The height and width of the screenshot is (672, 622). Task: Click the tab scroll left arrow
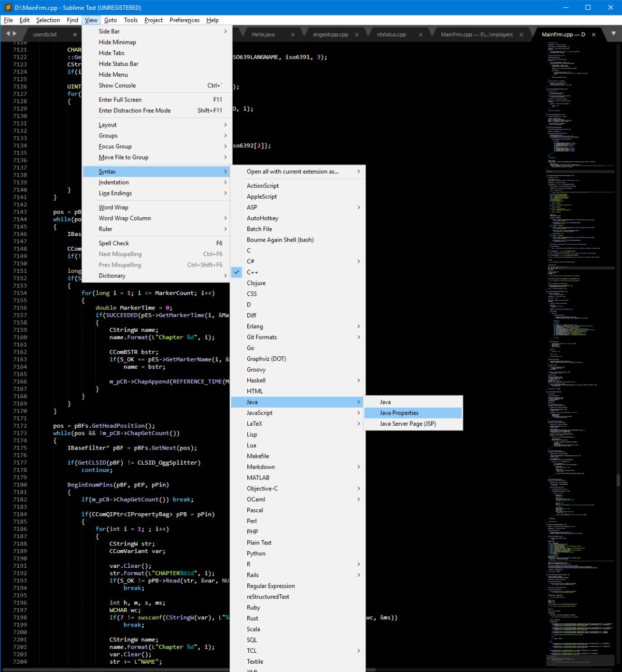click(x=7, y=34)
